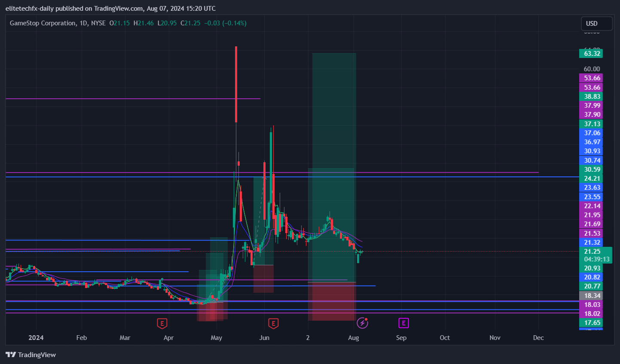Screen dimensions: 620x364
Task: Click the 18.03 purple price label
Action: pos(591,305)
